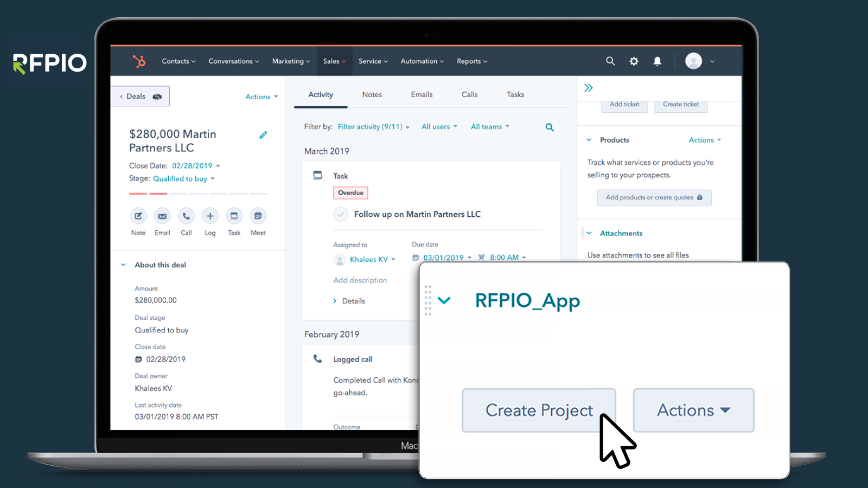868x488 pixels.
Task: Select the Activity tab
Action: pyautogui.click(x=321, y=94)
